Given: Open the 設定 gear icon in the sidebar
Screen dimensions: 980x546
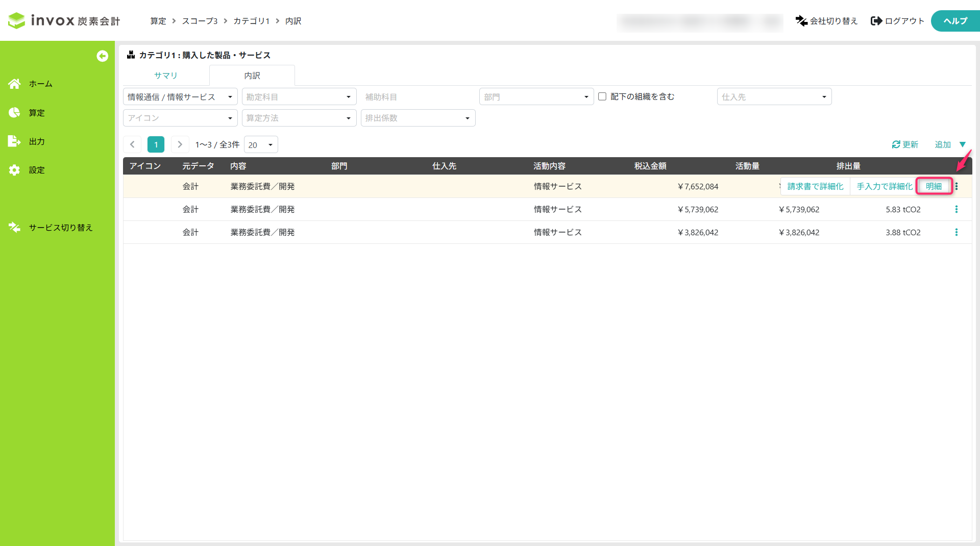Looking at the screenshot, I should tap(14, 170).
